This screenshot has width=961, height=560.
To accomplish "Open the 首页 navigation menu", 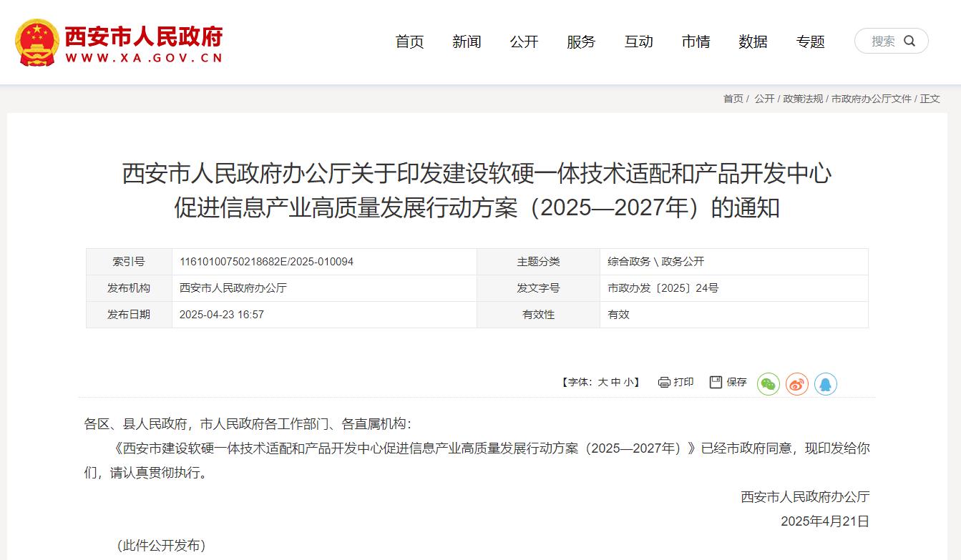I will [409, 42].
